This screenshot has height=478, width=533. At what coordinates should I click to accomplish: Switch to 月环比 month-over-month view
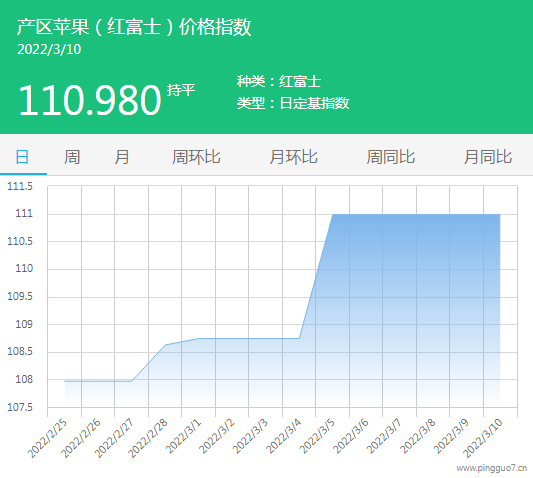point(293,157)
